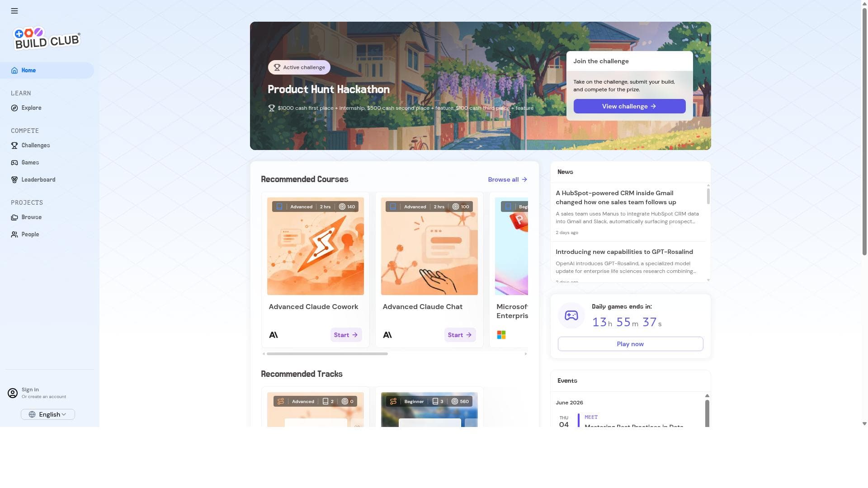Screen dimensions: 868x488
Task: Click the View challenge button
Action: 629,106
